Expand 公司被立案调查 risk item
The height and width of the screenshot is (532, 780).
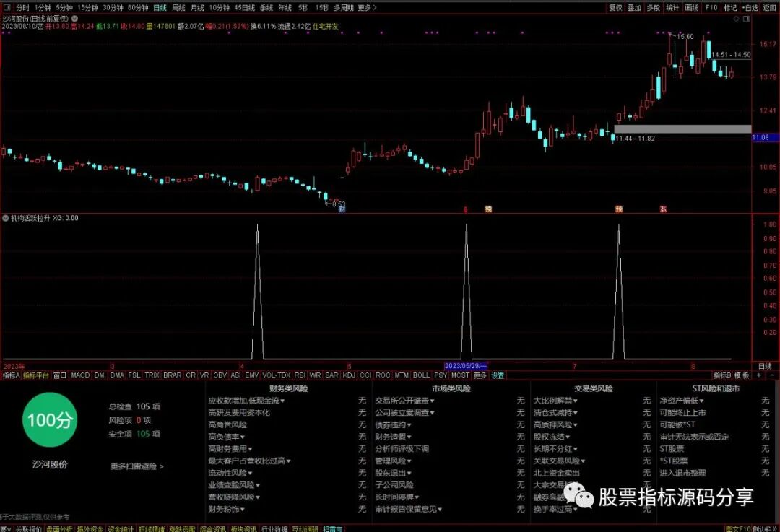(404, 413)
